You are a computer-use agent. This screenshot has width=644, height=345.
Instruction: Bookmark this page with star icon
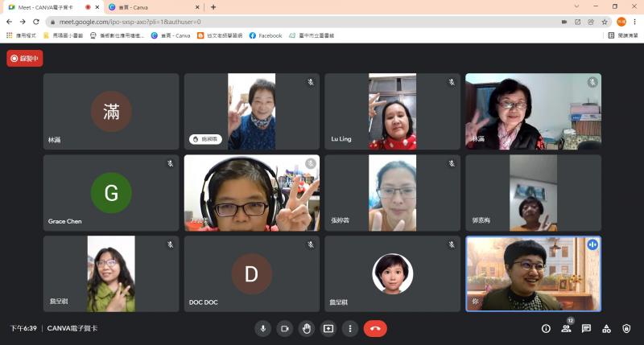click(605, 22)
